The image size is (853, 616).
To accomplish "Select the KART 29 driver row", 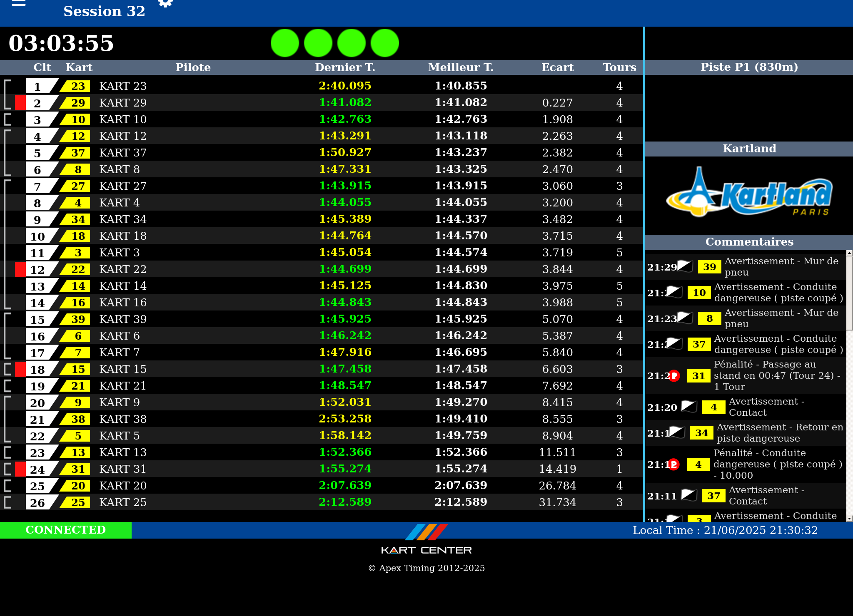I will point(123,103).
